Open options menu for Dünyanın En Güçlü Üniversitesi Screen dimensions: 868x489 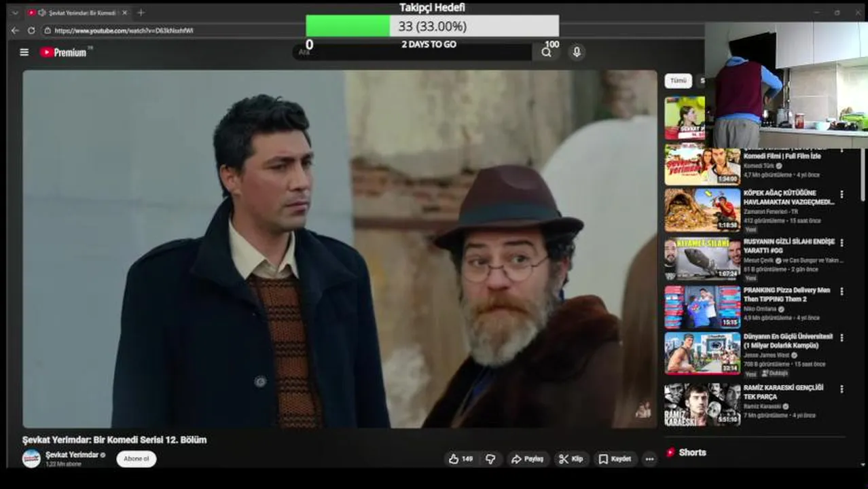[842, 338]
